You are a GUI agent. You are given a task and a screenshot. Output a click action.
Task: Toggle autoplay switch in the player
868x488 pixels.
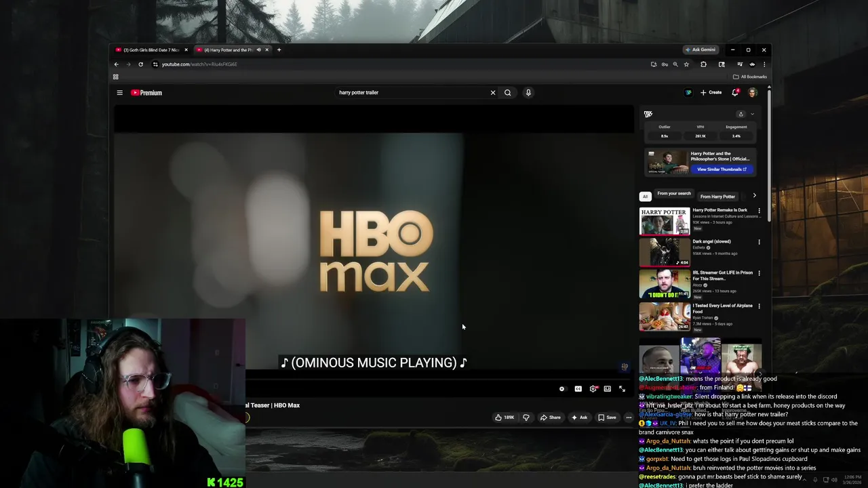coord(562,389)
